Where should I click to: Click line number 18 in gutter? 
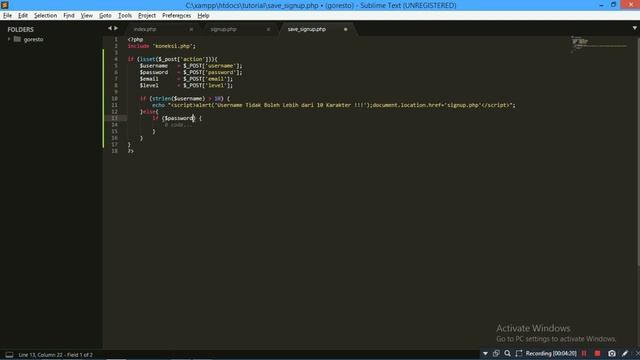click(x=115, y=151)
